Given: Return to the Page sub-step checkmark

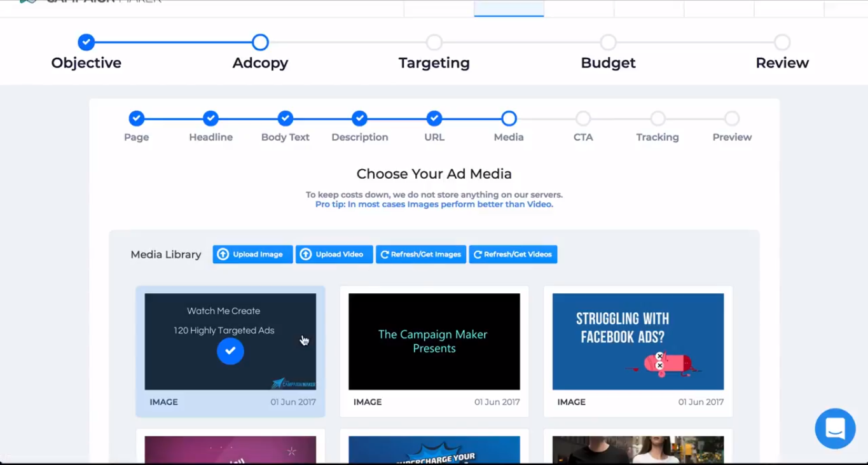Looking at the screenshot, I should [x=137, y=118].
